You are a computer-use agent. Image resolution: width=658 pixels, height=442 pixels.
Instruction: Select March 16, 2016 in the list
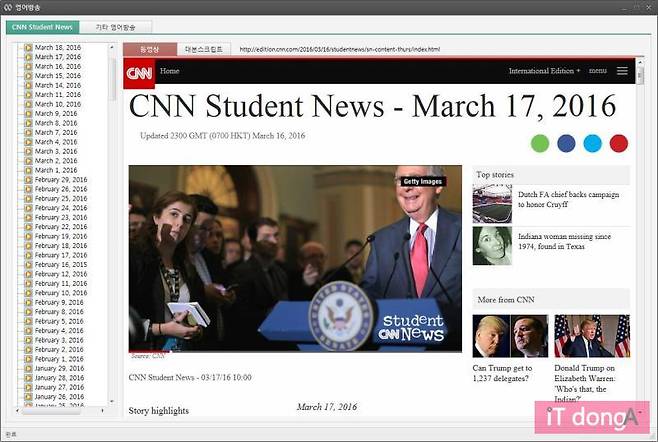pos(57,66)
